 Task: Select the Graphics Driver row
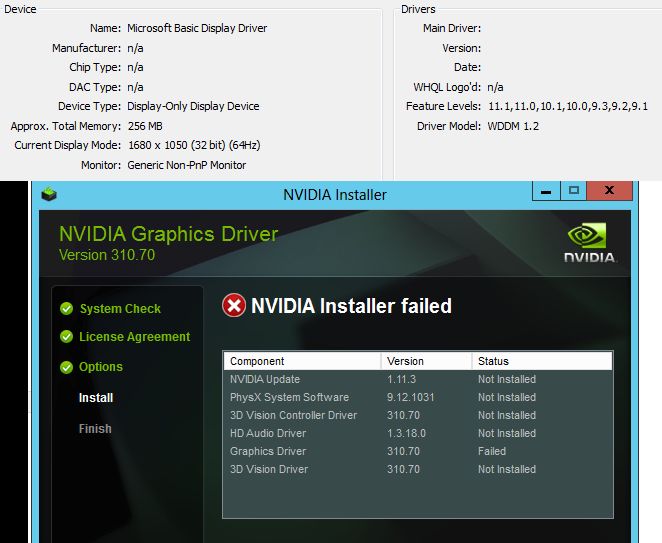[x=418, y=451]
